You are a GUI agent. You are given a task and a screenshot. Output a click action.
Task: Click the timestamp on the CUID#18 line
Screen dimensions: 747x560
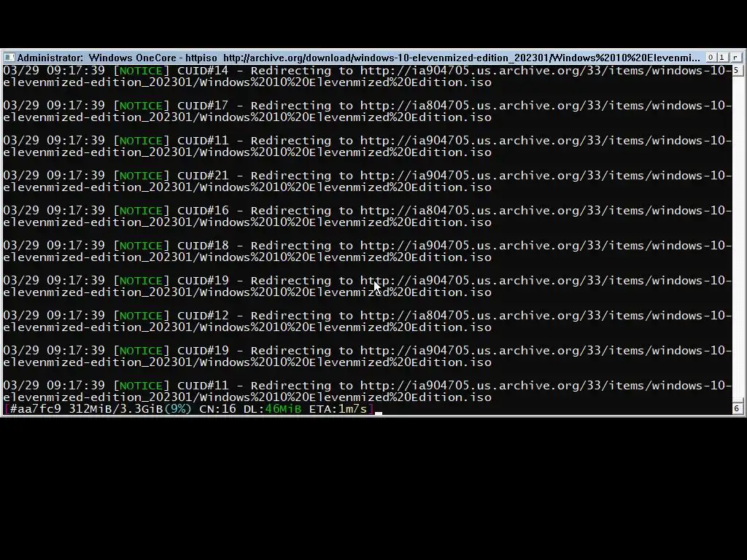click(54, 246)
